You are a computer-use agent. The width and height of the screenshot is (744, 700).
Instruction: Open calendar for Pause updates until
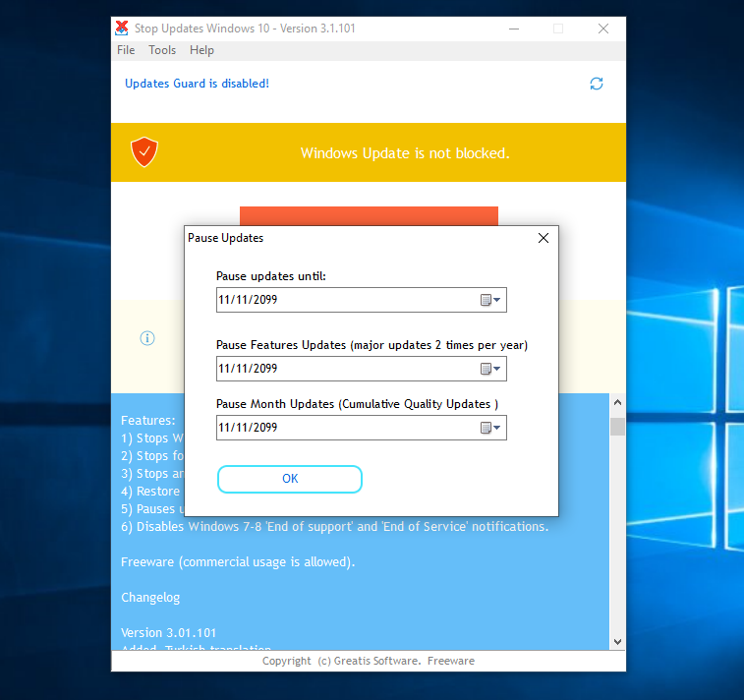pyautogui.click(x=490, y=300)
